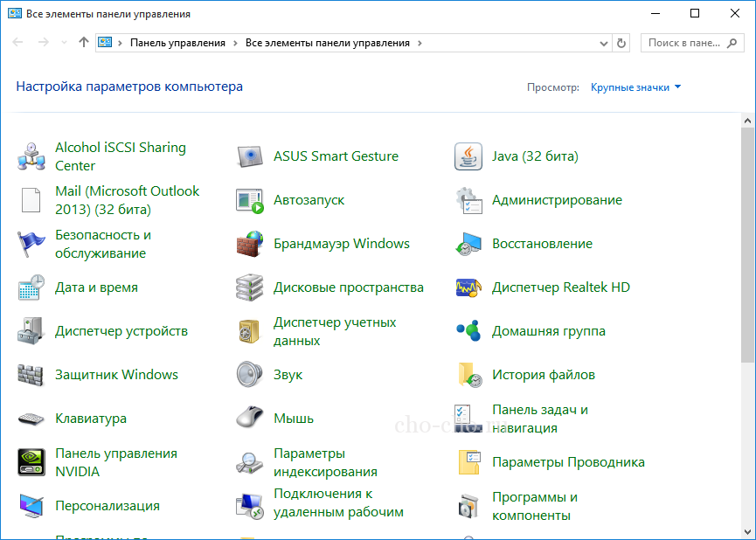Click the vertical scrollbar thumb

coord(748,245)
